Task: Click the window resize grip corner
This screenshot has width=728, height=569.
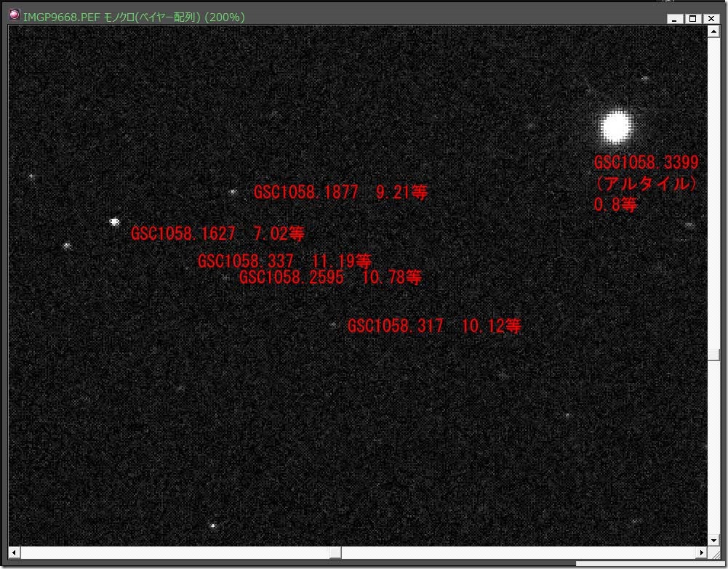Action: (715, 554)
